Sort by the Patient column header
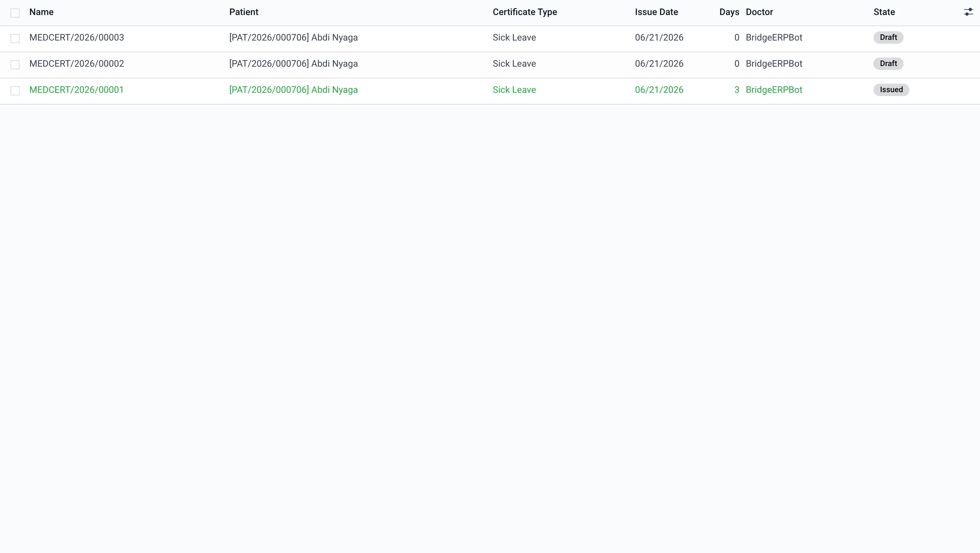 [244, 12]
